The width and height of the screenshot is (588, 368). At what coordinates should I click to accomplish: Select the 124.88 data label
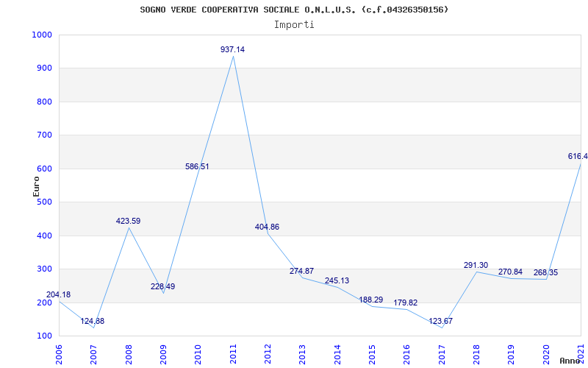(93, 322)
